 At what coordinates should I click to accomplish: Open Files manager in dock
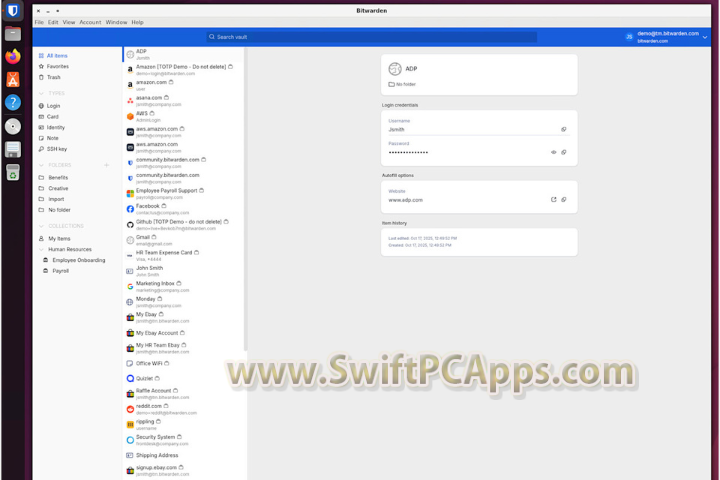click(13, 34)
